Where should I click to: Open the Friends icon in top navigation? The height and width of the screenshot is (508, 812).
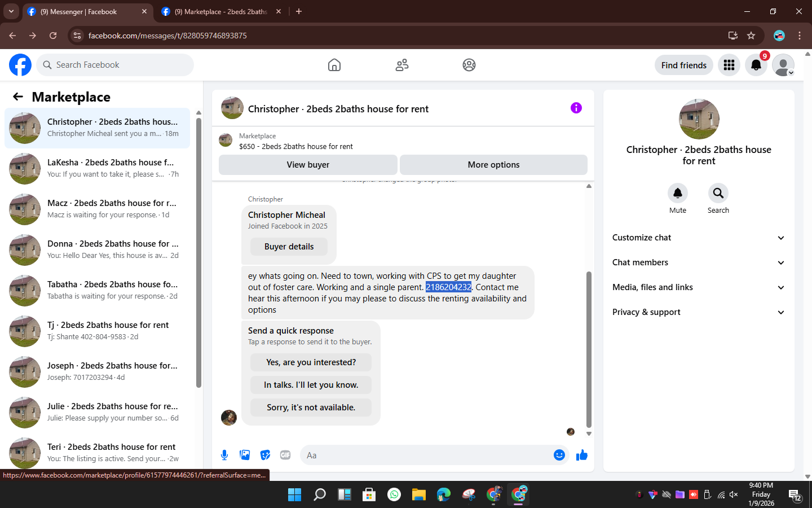pos(402,65)
